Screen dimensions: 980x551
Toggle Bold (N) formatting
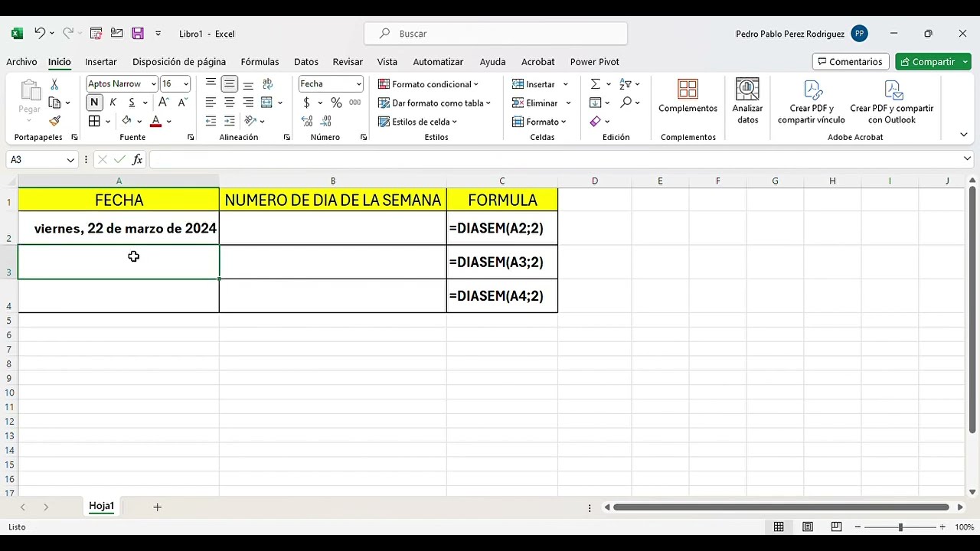pyautogui.click(x=94, y=103)
